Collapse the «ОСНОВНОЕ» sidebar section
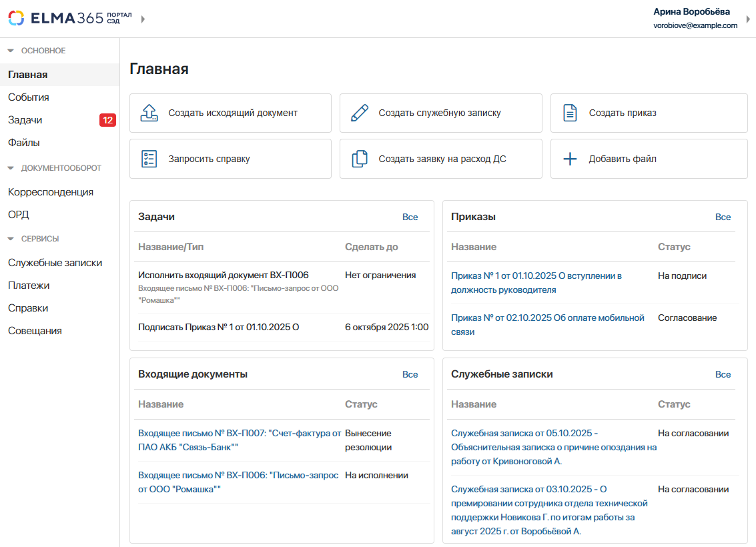The width and height of the screenshot is (756, 547). coord(9,50)
